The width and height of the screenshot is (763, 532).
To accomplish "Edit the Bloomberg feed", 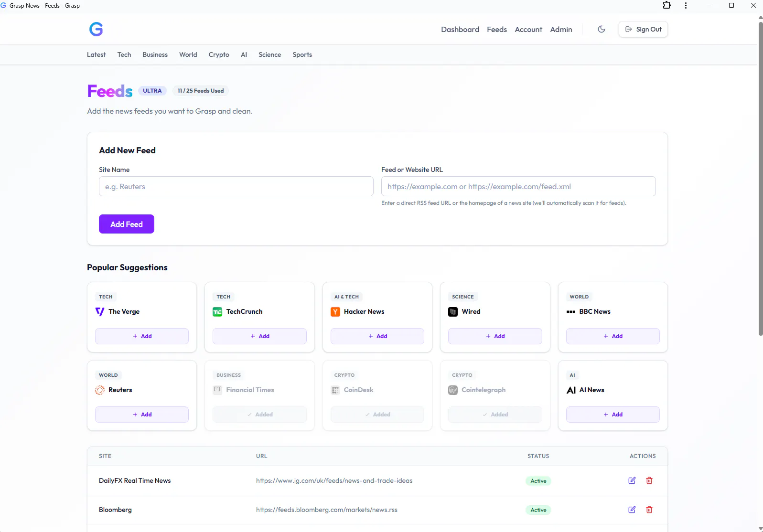I will tap(632, 510).
